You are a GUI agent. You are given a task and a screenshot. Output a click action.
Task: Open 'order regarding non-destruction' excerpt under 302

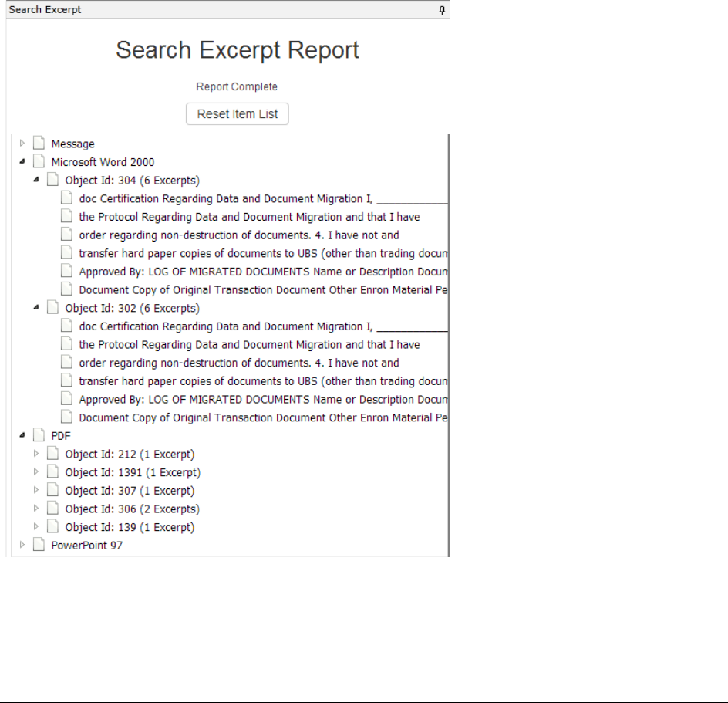click(x=239, y=363)
